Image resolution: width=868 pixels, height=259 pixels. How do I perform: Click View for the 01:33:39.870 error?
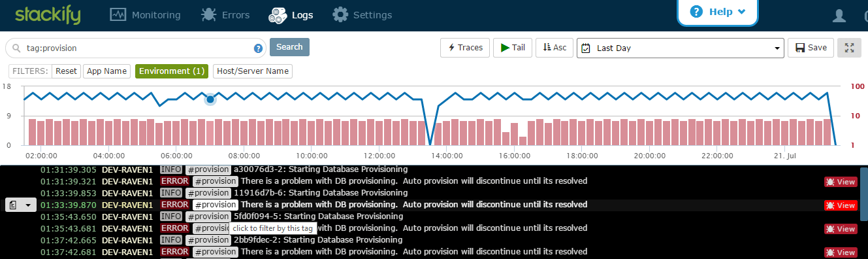(841, 205)
